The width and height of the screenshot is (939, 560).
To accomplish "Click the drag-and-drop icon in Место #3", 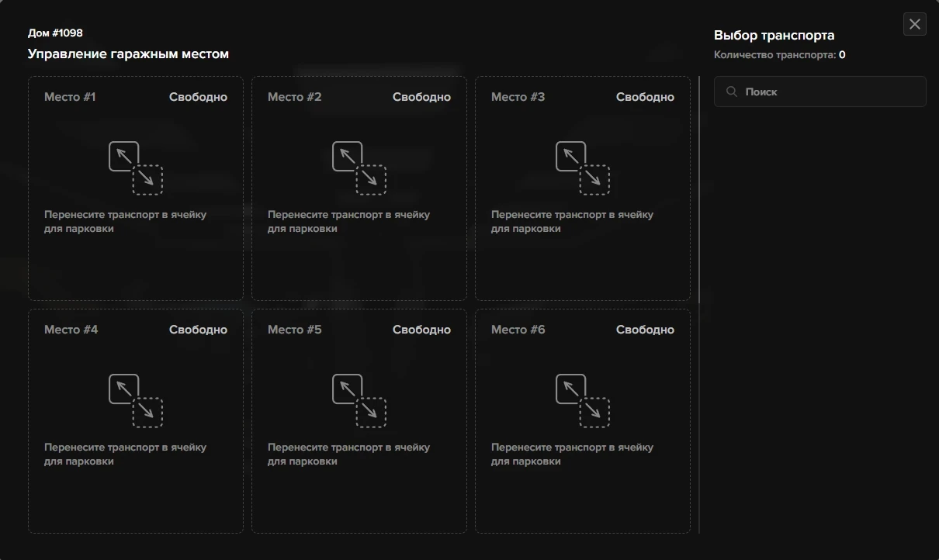I will (x=583, y=168).
